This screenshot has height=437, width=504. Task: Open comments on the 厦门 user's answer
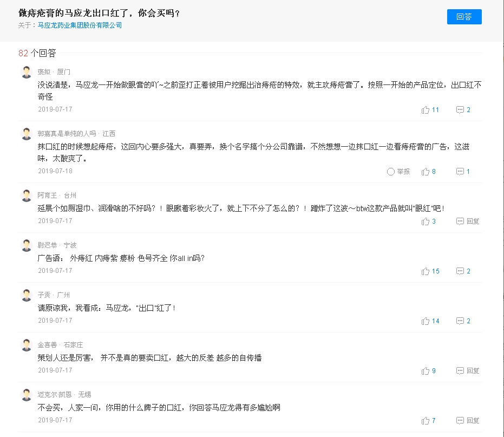[463, 110]
